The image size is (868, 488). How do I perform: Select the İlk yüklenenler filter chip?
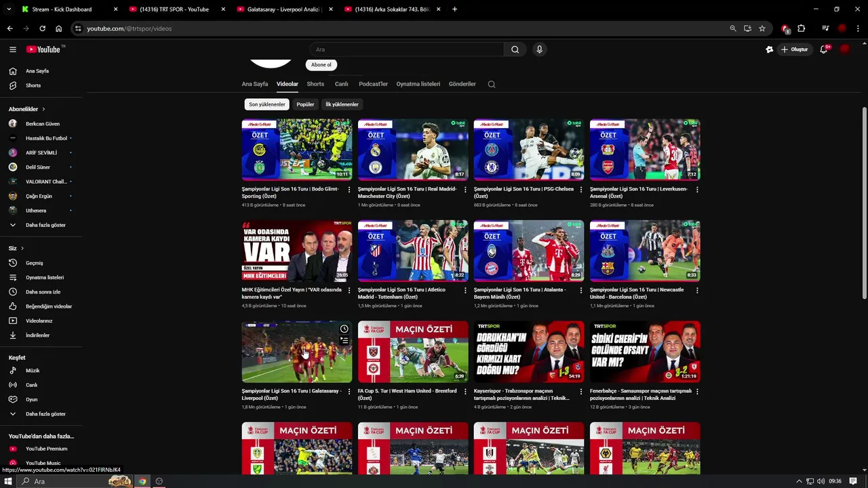point(342,104)
